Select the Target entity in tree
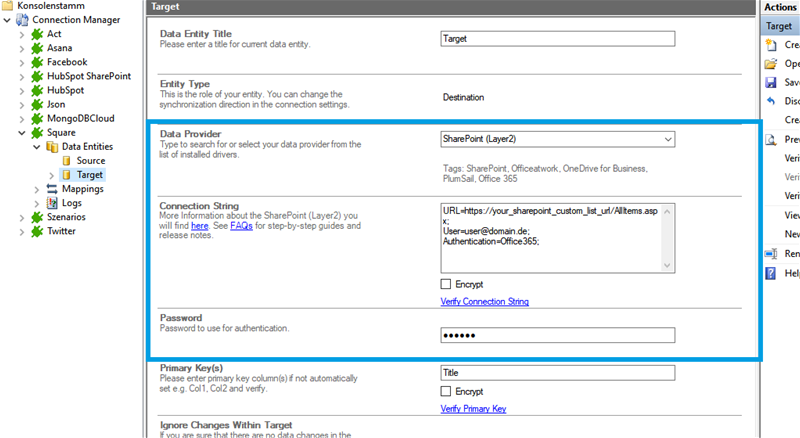Screen dimensions: 800x438 coord(91,174)
